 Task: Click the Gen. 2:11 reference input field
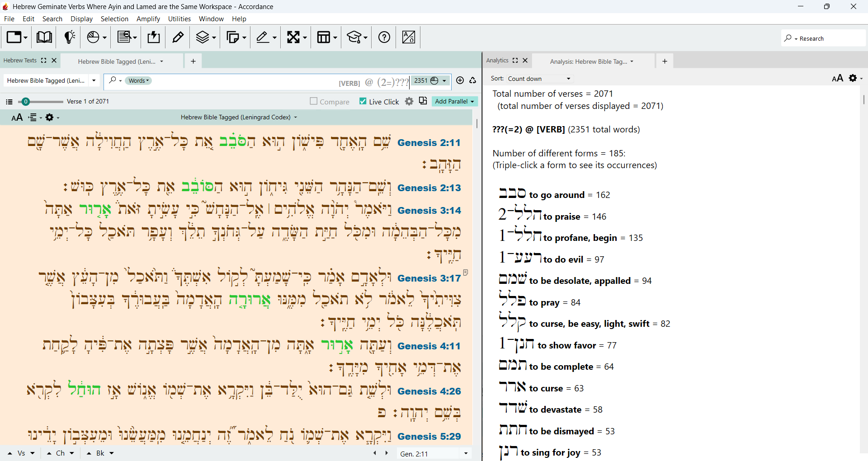pyautogui.click(x=428, y=453)
